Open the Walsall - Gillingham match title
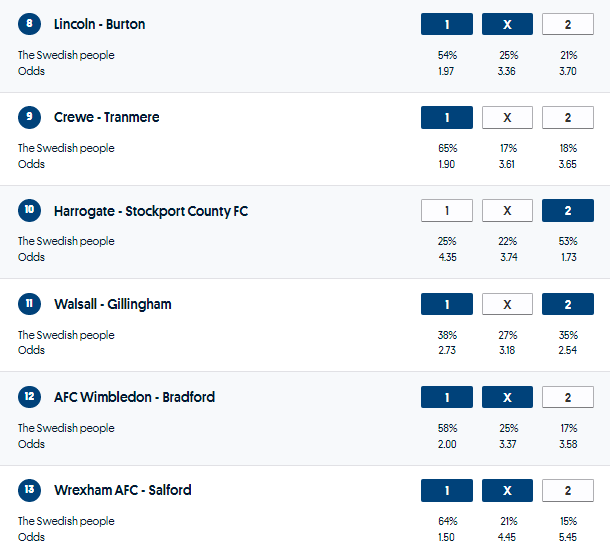This screenshot has width=610, height=557. click(x=112, y=304)
